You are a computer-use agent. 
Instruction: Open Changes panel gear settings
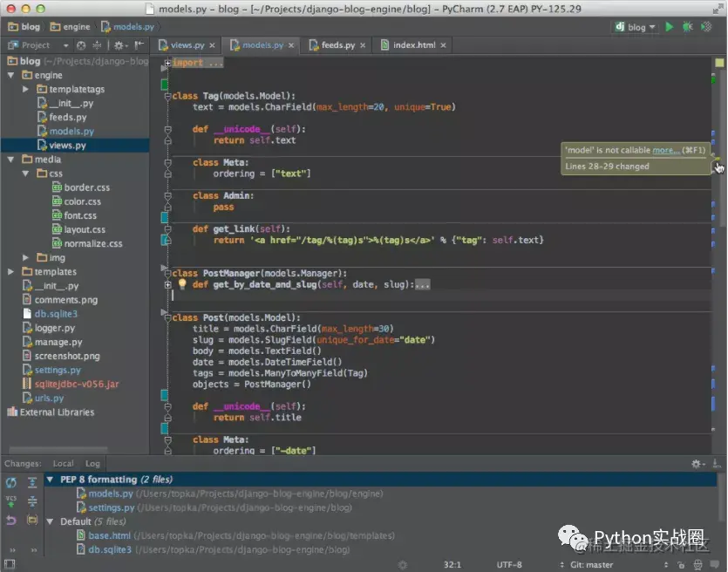click(x=697, y=463)
